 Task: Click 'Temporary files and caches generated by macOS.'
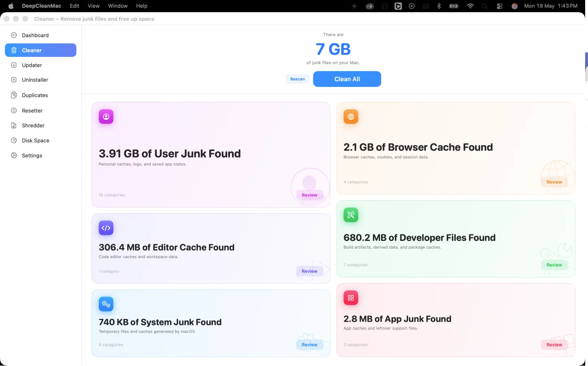click(x=148, y=332)
